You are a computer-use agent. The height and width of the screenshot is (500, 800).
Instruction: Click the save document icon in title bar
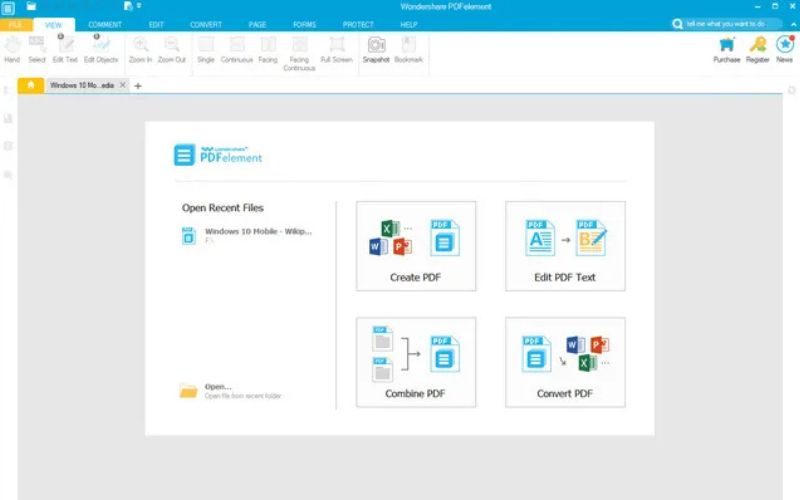click(128, 6)
